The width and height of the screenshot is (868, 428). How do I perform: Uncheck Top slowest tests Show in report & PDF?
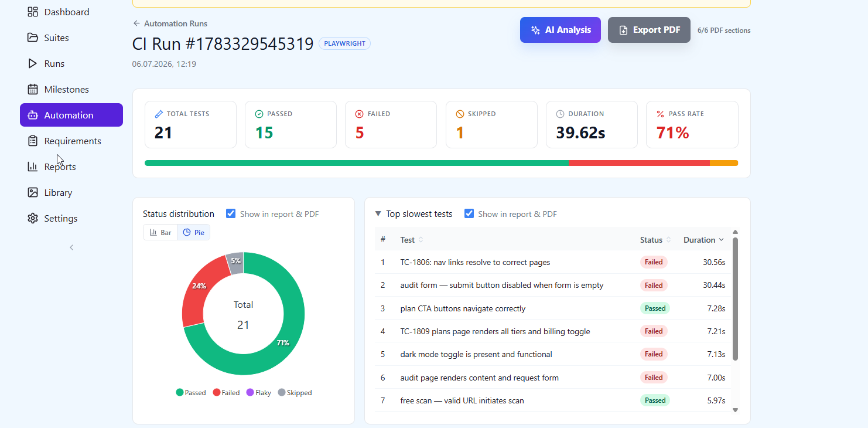point(469,213)
